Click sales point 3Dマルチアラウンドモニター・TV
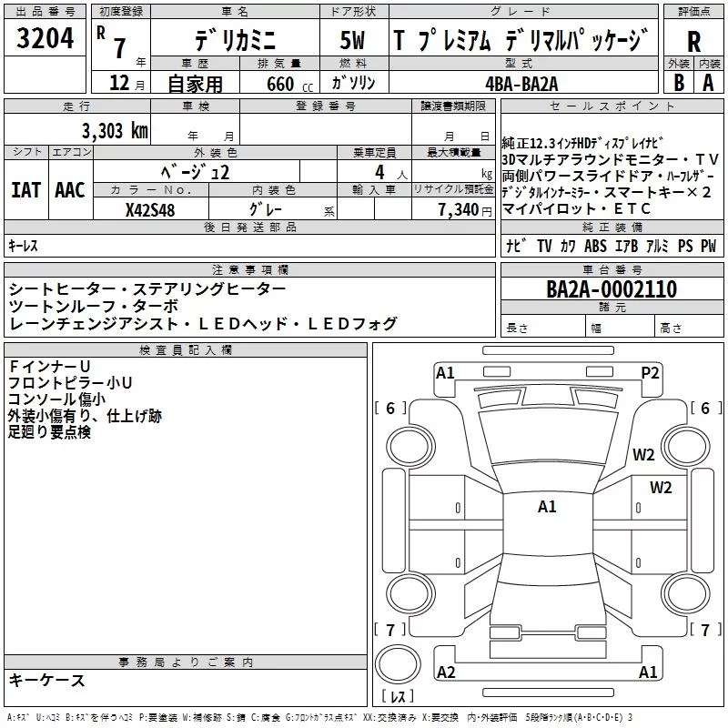The width and height of the screenshot is (728, 728). pos(611,160)
